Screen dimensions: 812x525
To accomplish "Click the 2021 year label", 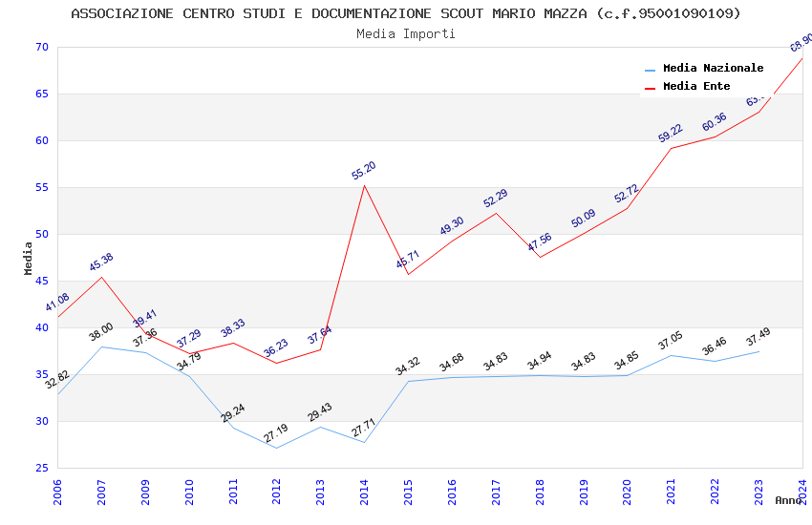I will [x=672, y=492].
